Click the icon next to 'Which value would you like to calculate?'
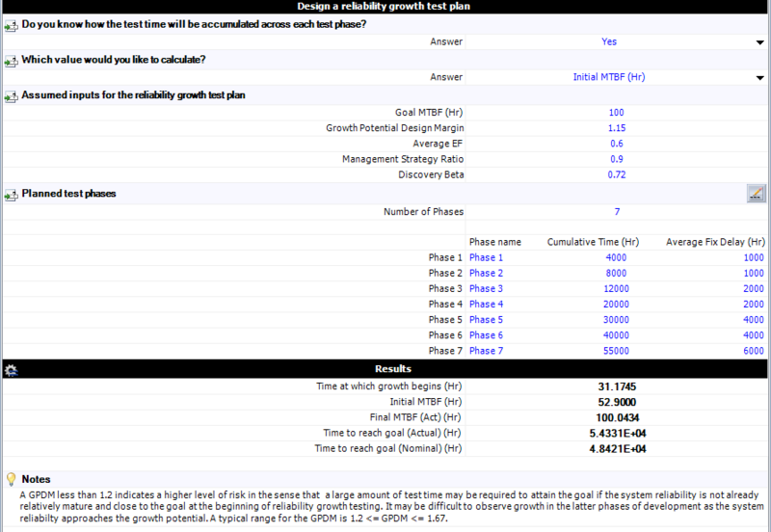This screenshot has height=532, width=771. (x=11, y=61)
